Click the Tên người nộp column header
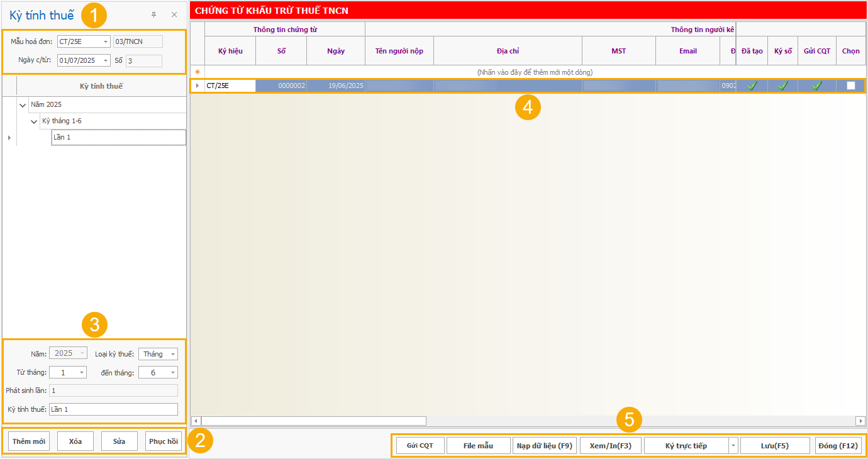 click(x=399, y=51)
